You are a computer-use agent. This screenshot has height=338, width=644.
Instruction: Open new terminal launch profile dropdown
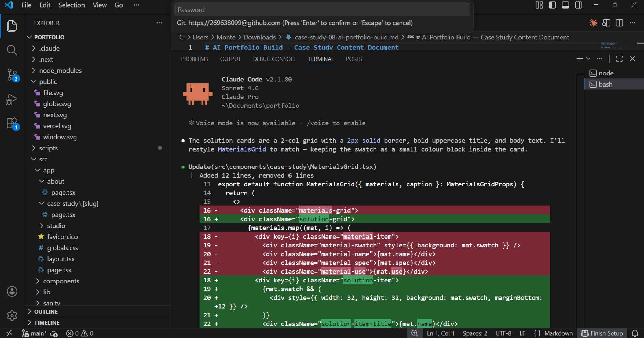point(588,59)
